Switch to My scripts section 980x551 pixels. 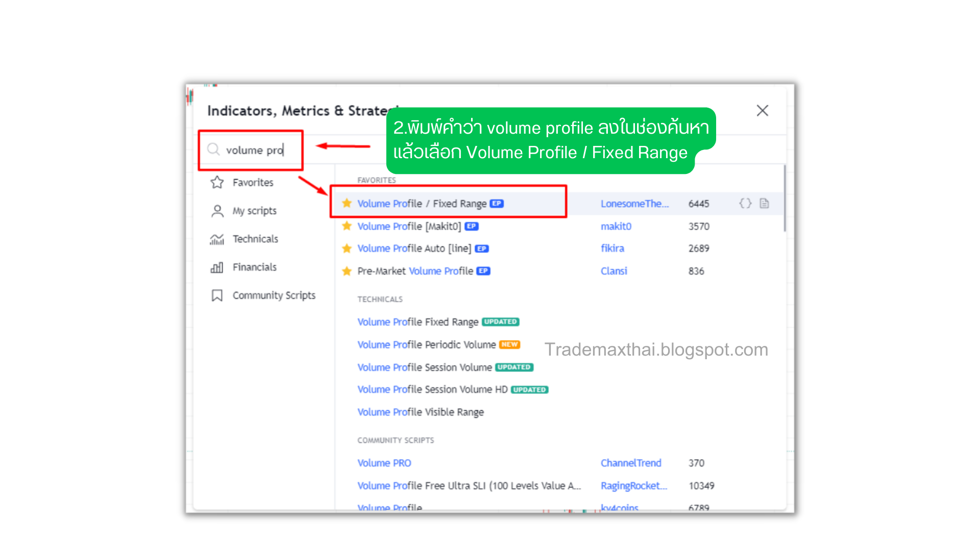click(254, 211)
